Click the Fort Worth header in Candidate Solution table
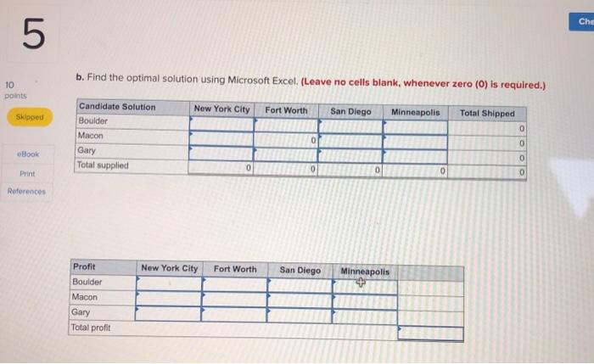The width and height of the screenshot is (594, 364). click(x=287, y=110)
